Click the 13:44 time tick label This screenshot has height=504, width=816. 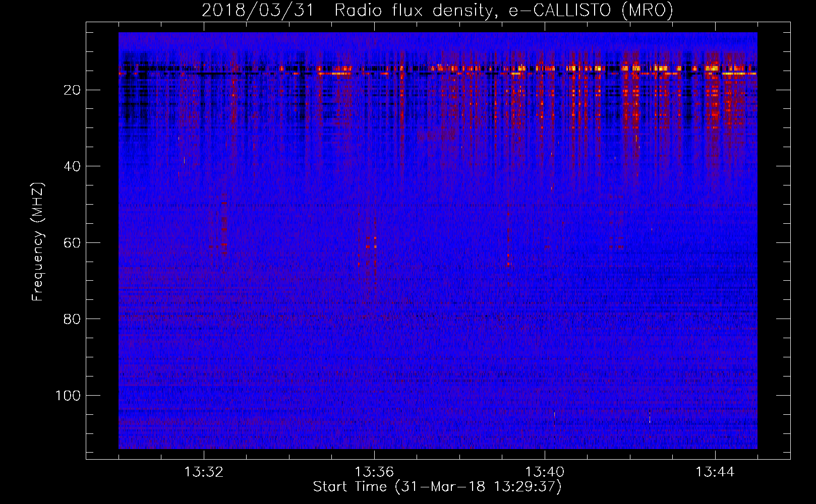[715, 472]
